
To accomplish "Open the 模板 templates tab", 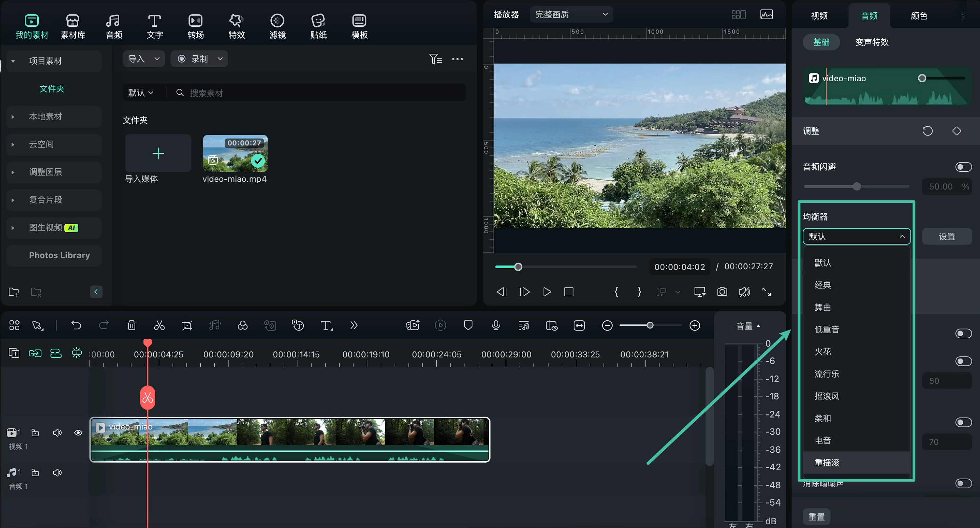I will (359, 27).
